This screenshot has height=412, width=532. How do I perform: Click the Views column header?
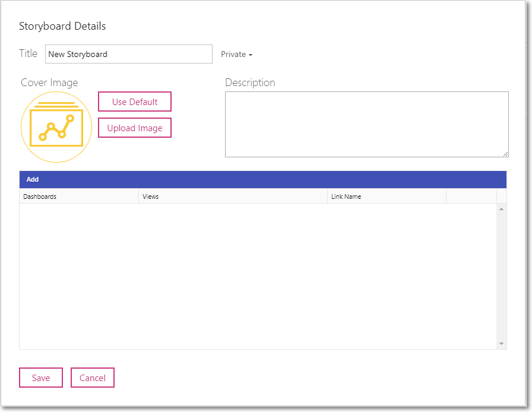point(233,197)
